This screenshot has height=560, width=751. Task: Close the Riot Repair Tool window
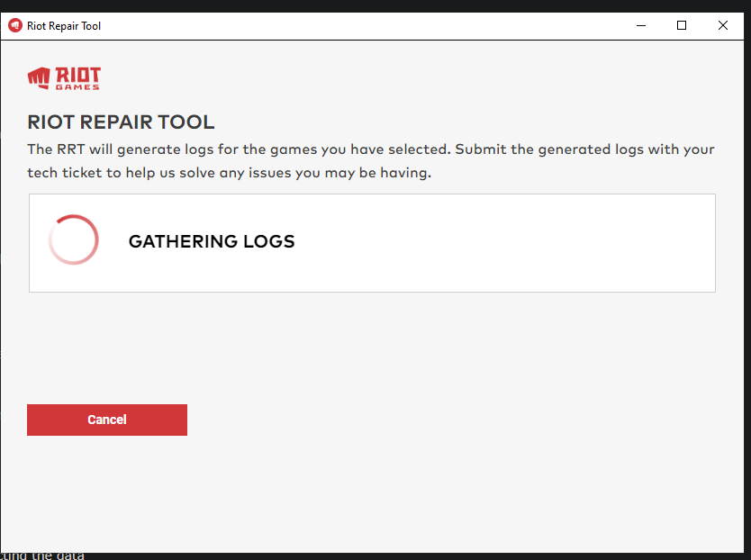[x=723, y=25]
